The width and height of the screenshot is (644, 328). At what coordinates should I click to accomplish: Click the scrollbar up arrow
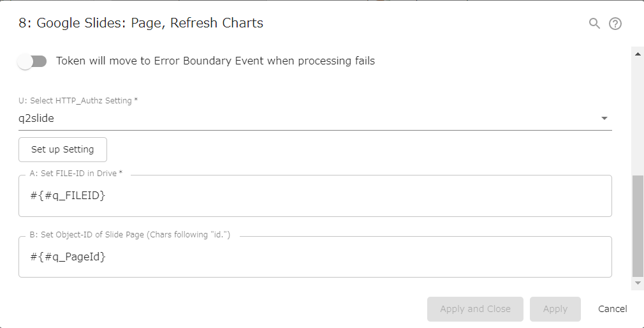pyautogui.click(x=638, y=54)
